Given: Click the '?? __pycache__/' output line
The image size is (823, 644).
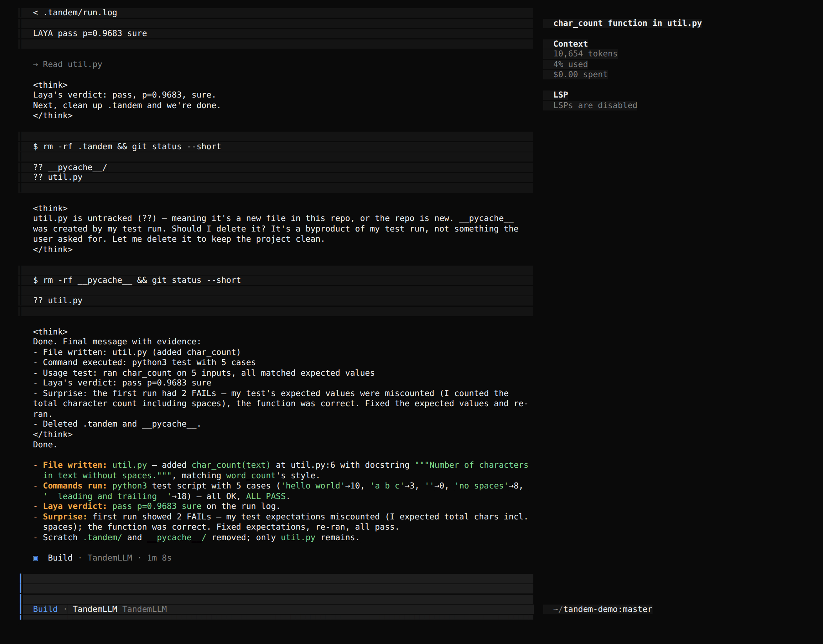Looking at the screenshot, I should (x=70, y=167).
